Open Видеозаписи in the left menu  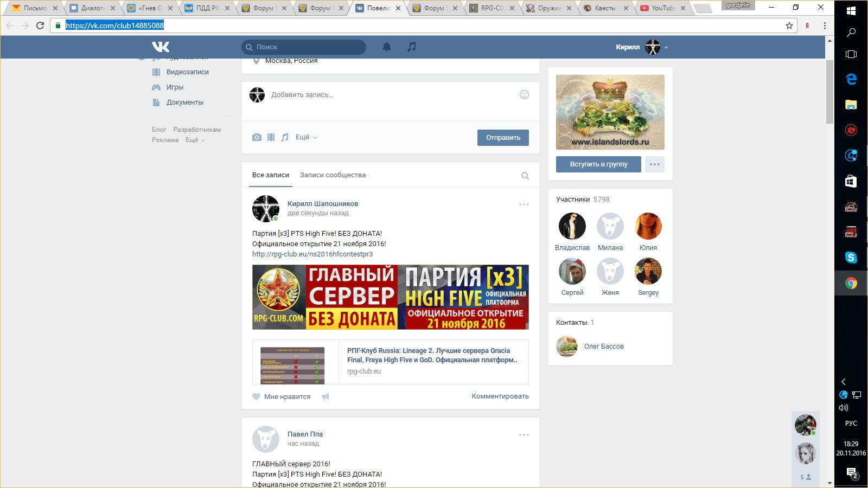click(x=187, y=72)
